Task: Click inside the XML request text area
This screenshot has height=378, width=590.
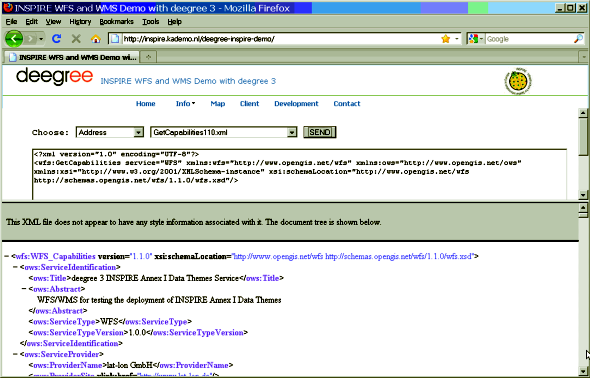Action: pos(299,174)
